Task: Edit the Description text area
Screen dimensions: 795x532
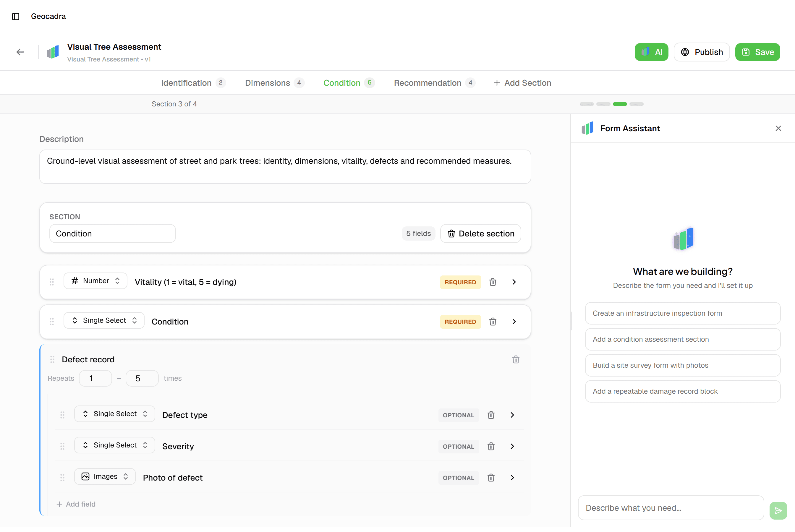Action: 285,167
